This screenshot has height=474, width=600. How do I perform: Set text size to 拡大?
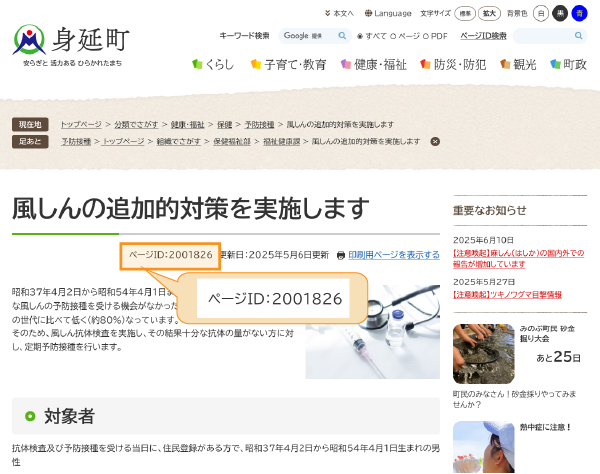489,13
